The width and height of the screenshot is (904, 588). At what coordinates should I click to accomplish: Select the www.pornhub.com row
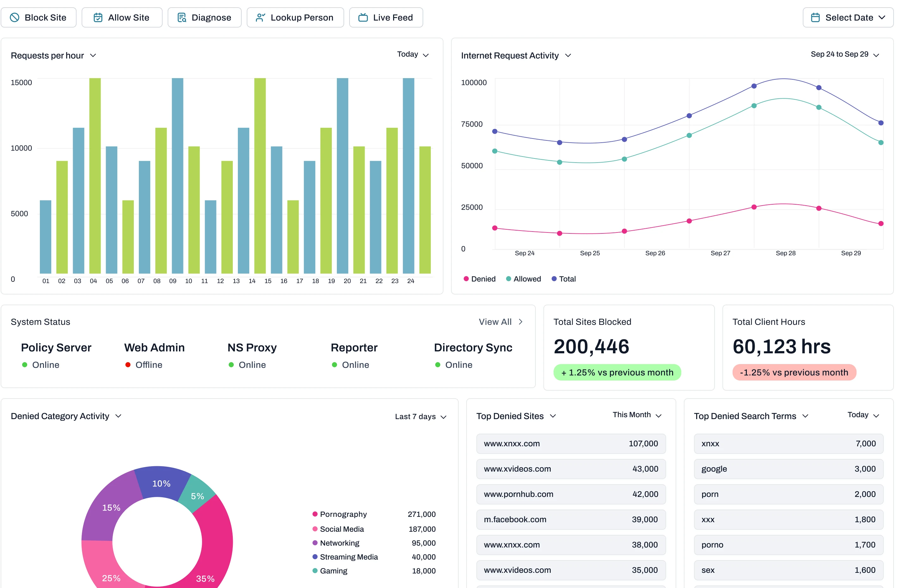[571, 494]
